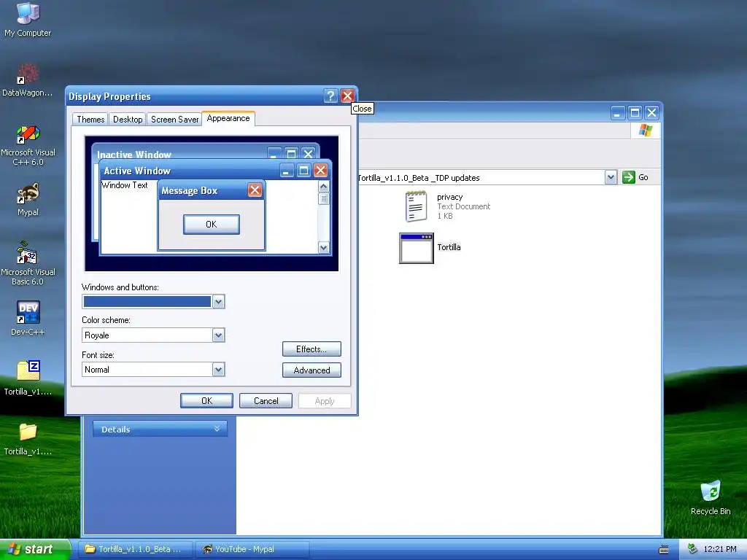Click the help question mark in Display Properties
Screen dimensions: 747x560
330,96
